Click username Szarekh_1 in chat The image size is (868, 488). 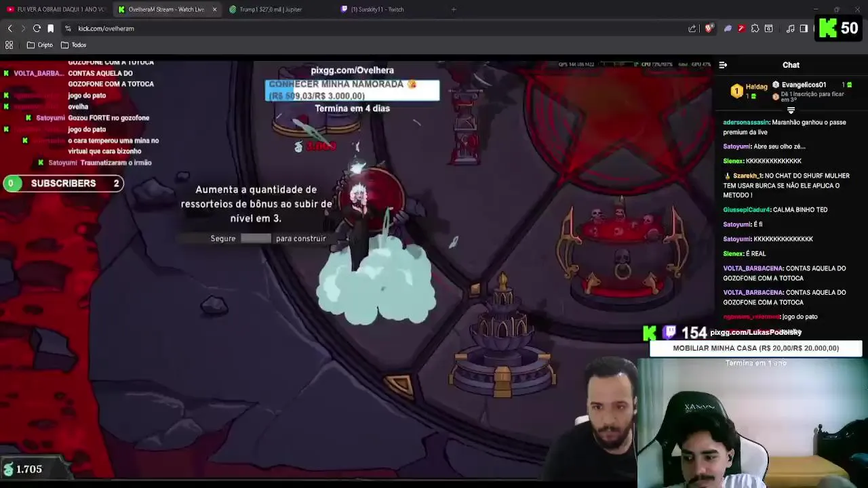(748, 176)
